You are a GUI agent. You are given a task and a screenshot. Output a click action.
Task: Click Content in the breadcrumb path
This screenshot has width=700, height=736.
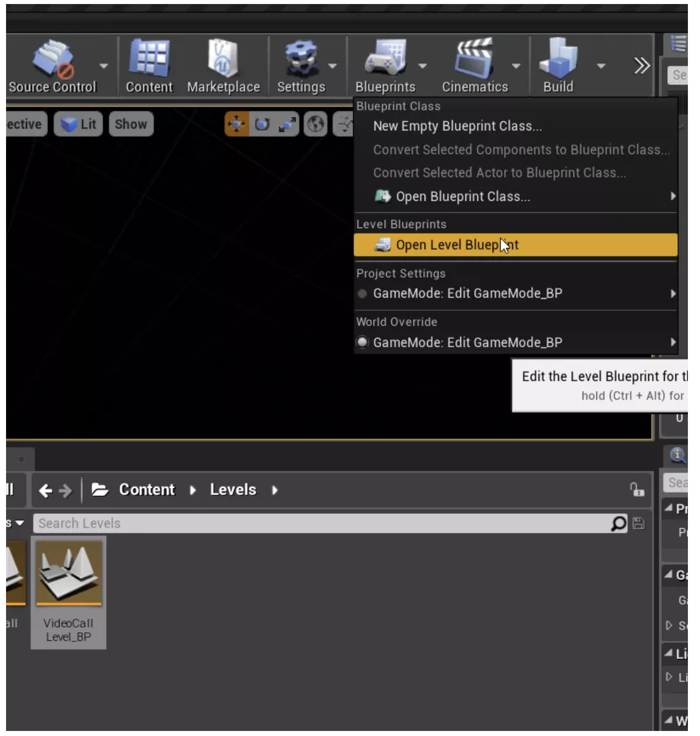pyautogui.click(x=147, y=490)
